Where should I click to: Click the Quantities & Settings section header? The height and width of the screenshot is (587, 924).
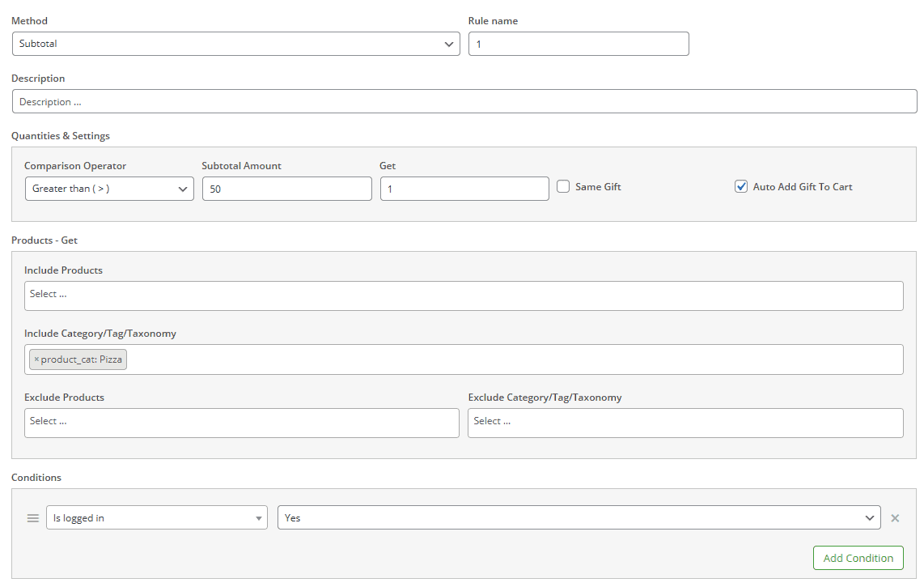coord(61,135)
